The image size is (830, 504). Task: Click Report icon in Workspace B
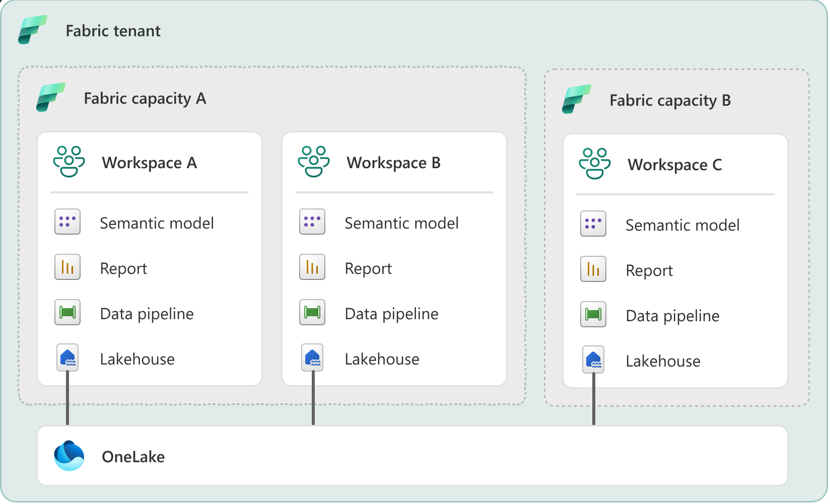tap(312, 267)
